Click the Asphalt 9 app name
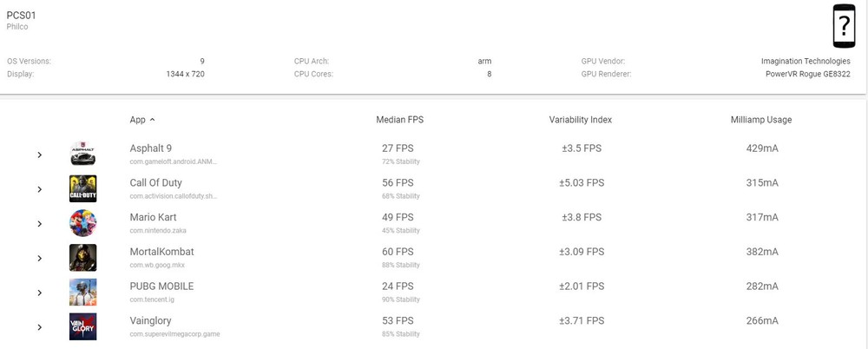Screen dimensions: 868x349 150,148
